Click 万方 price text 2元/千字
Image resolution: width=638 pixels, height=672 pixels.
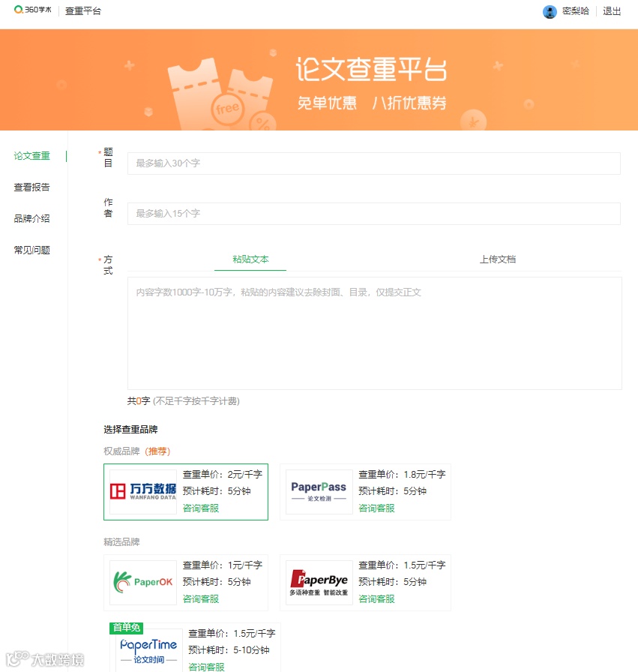[244, 475]
